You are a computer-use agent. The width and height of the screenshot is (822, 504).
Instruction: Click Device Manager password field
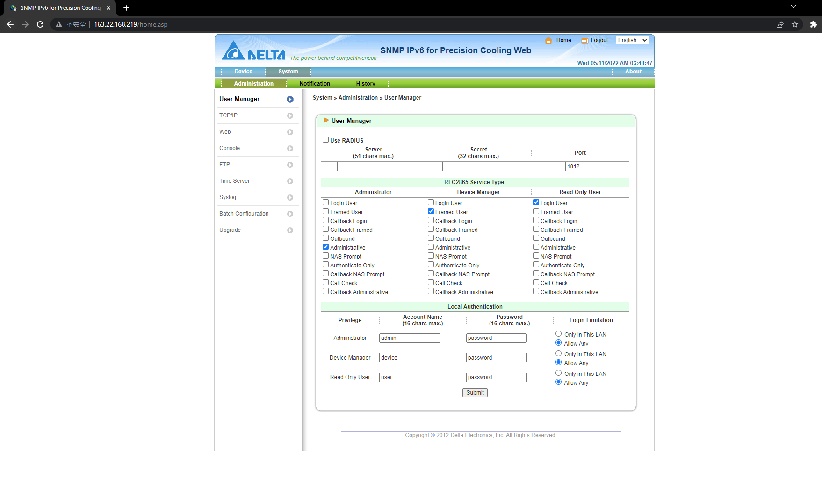click(x=497, y=358)
